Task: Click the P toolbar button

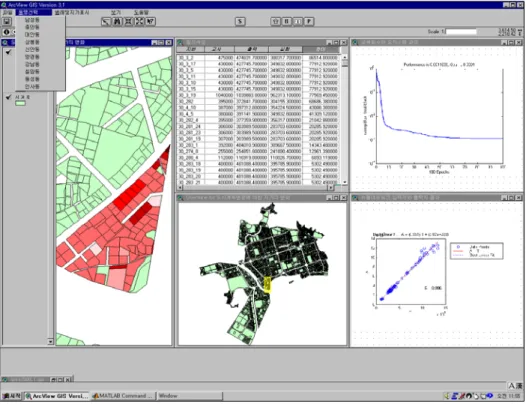Action: pyautogui.click(x=309, y=21)
